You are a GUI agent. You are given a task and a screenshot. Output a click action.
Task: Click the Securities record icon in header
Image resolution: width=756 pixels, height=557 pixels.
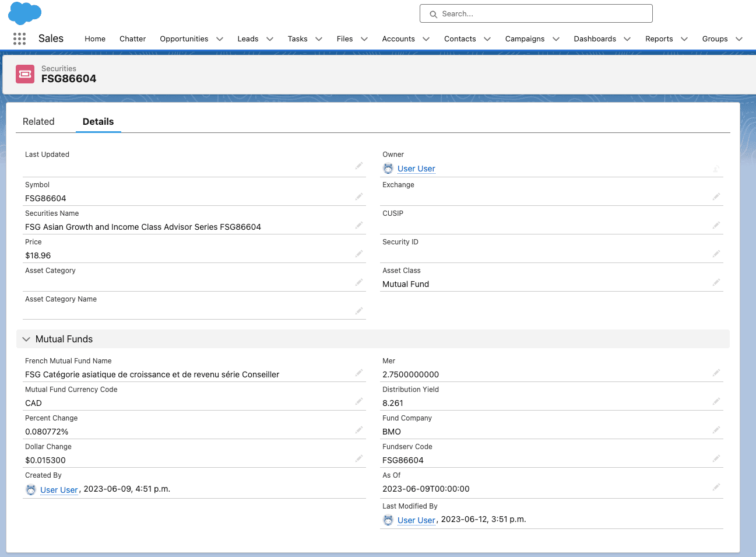point(25,74)
